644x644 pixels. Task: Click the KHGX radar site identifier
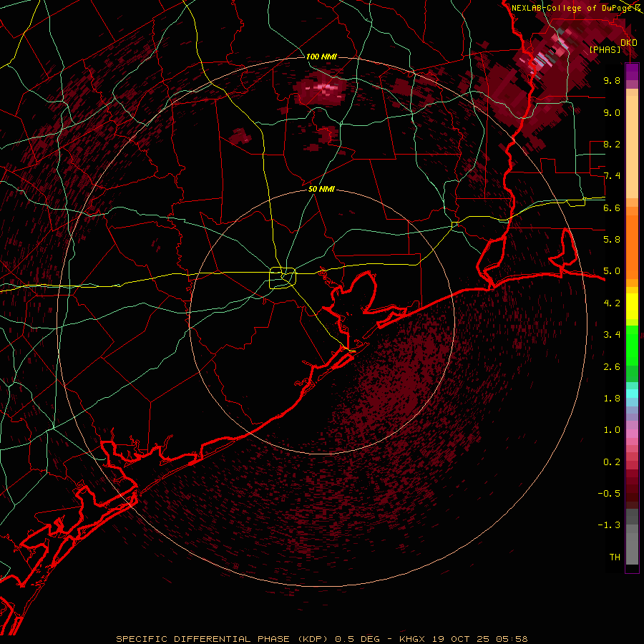point(413,639)
